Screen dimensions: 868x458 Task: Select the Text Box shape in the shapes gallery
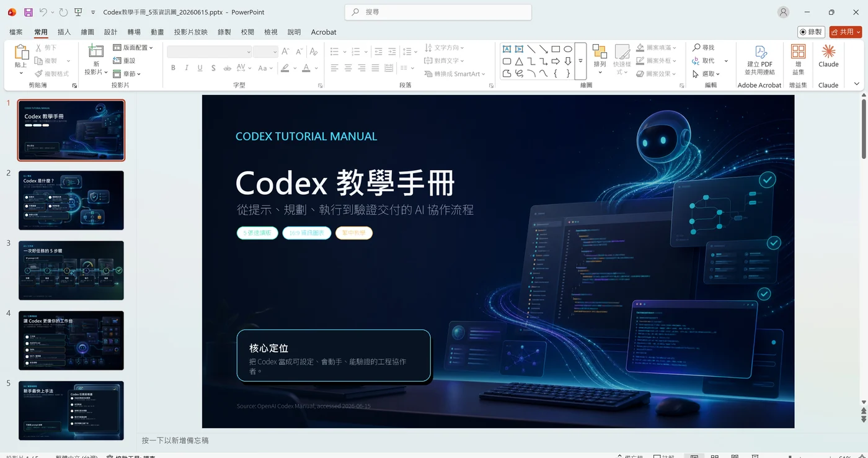(507, 49)
